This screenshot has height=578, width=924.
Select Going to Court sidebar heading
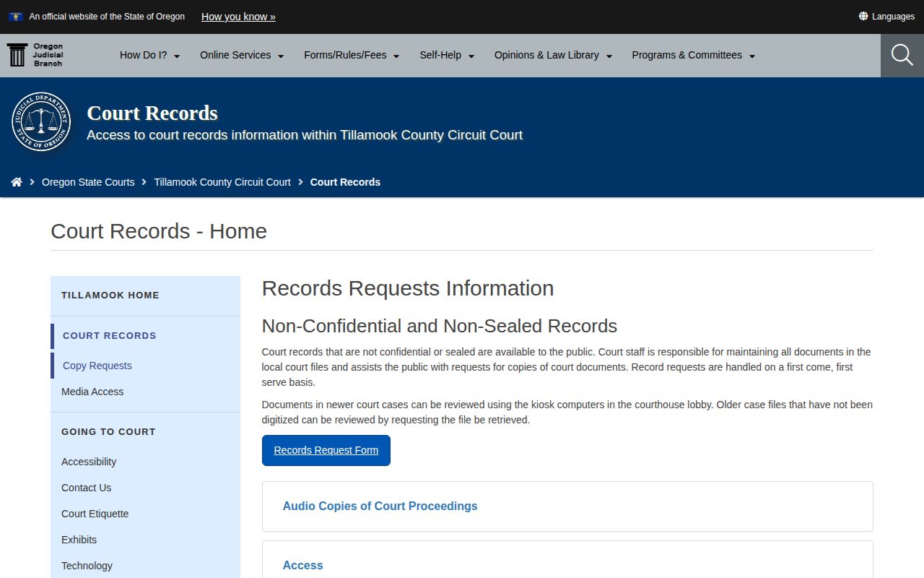[x=108, y=431]
